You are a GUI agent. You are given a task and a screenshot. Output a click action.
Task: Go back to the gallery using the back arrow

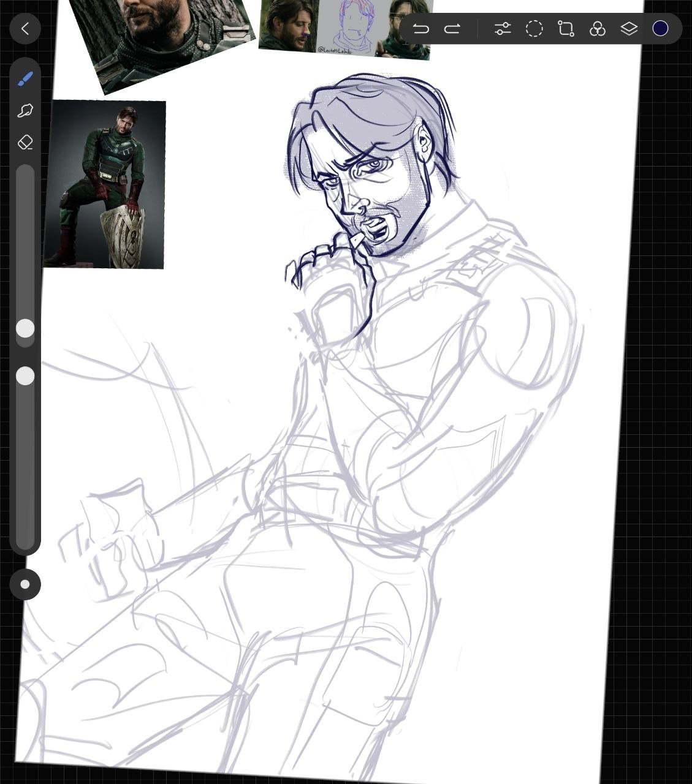[25, 28]
